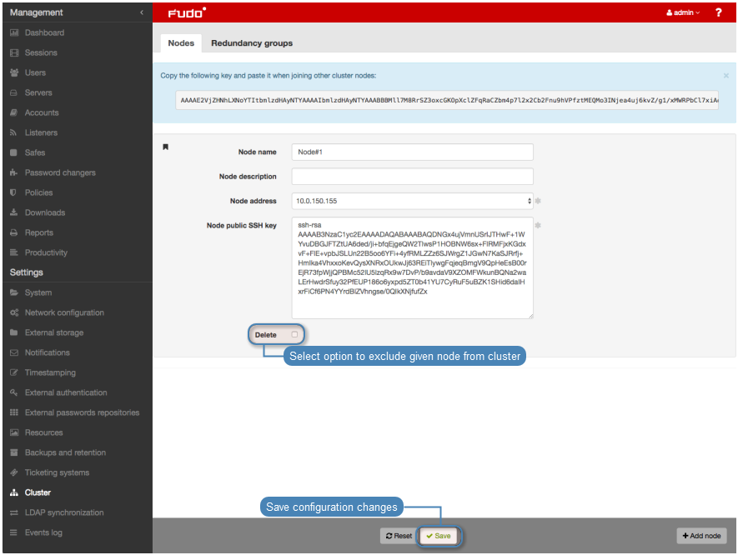The height and width of the screenshot is (560, 743).
Task: Click the Servers icon in sidebar
Action: (13, 92)
